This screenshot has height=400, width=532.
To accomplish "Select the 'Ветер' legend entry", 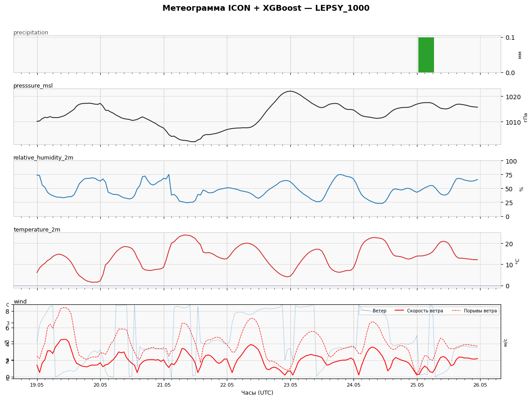I will (373, 311).
